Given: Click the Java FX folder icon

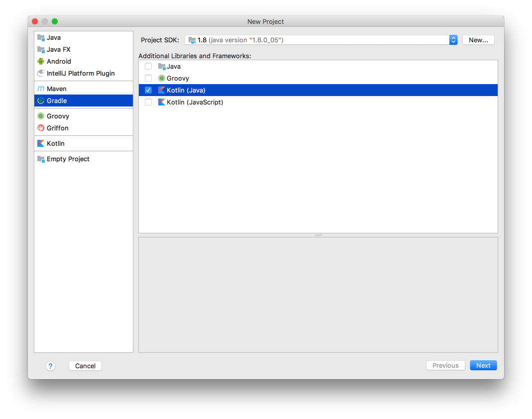Looking at the screenshot, I should [41, 50].
